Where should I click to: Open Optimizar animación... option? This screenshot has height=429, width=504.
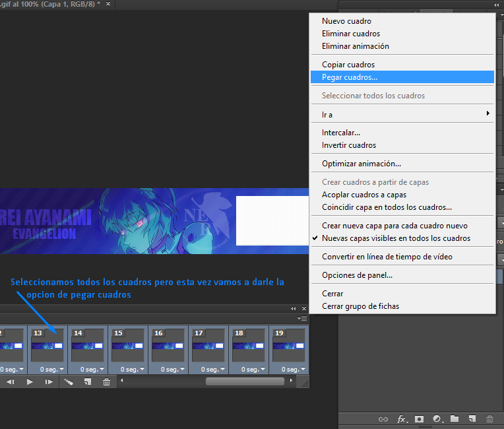pyautogui.click(x=402, y=164)
